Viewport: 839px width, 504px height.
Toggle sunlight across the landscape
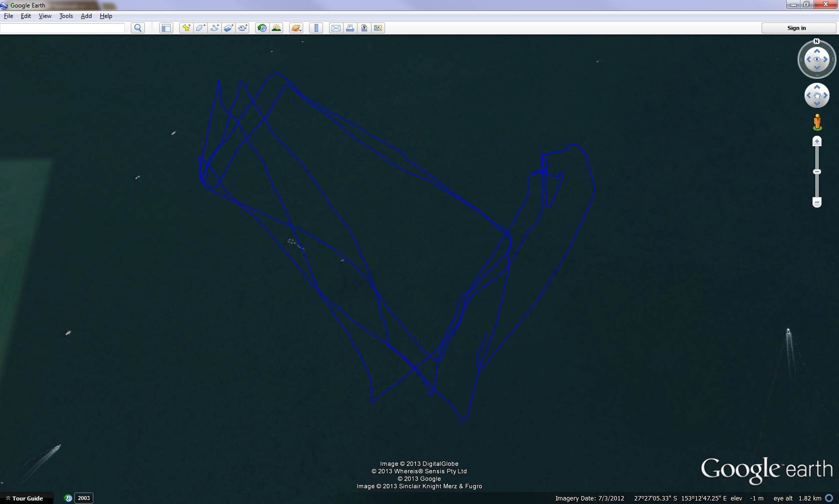[x=276, y=28]
